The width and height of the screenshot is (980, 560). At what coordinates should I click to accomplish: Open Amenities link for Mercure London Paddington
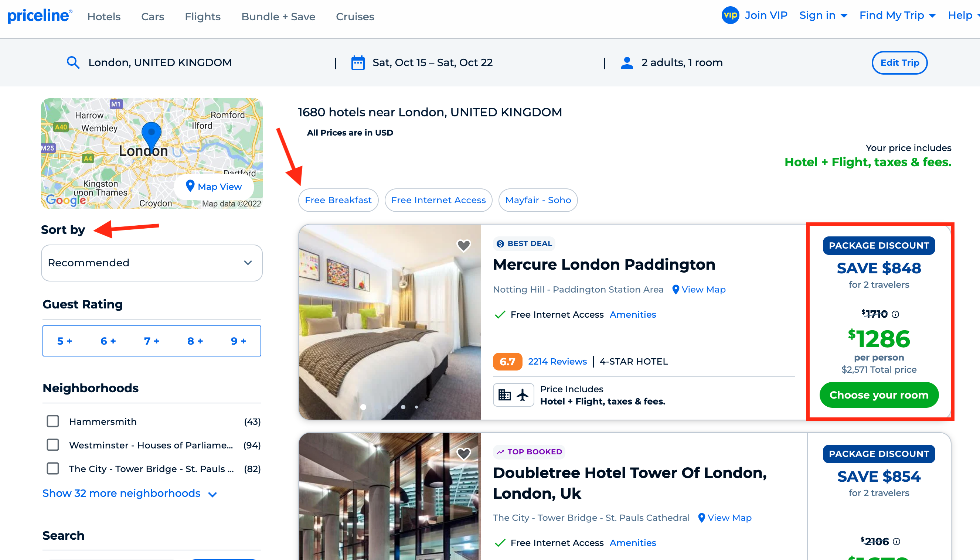pos(633,315)
